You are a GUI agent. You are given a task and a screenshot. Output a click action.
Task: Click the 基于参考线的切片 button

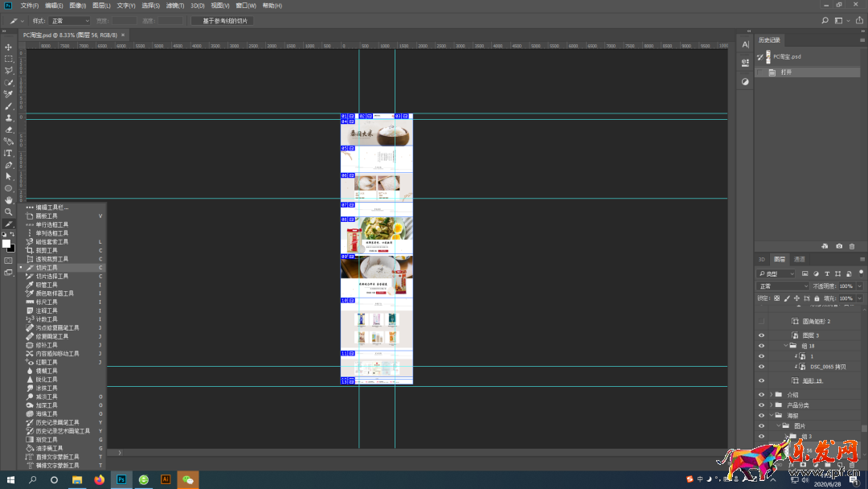(x=223, y=21)
